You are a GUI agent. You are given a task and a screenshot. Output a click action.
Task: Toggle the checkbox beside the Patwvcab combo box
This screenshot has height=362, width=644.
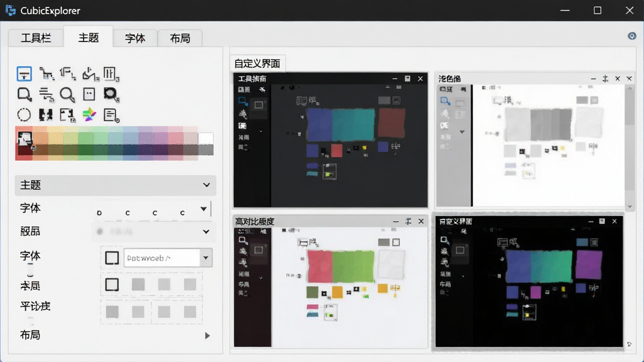point(112,258)
